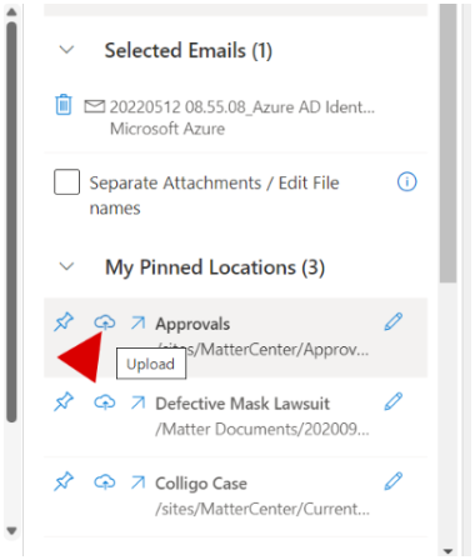Collapse the Selected Emails section

(x=66, y=50)
